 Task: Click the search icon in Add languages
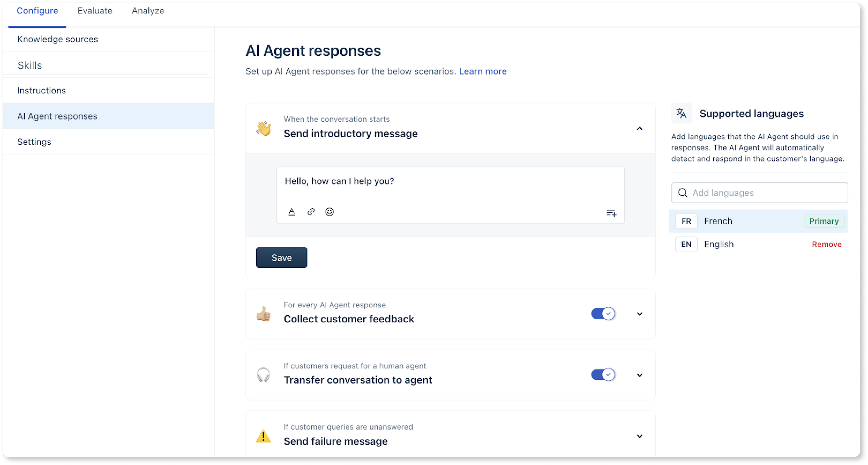point(683,193)
